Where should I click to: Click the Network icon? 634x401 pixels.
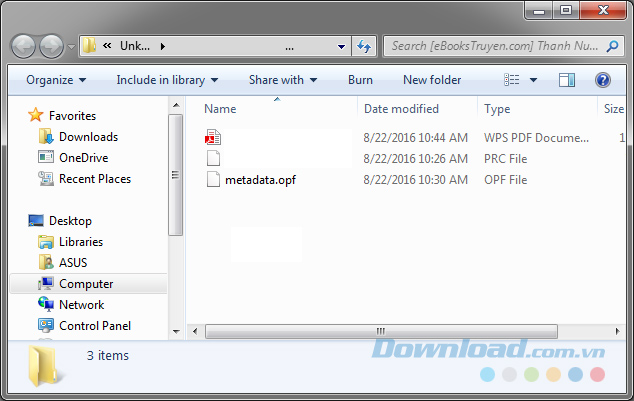46,304
